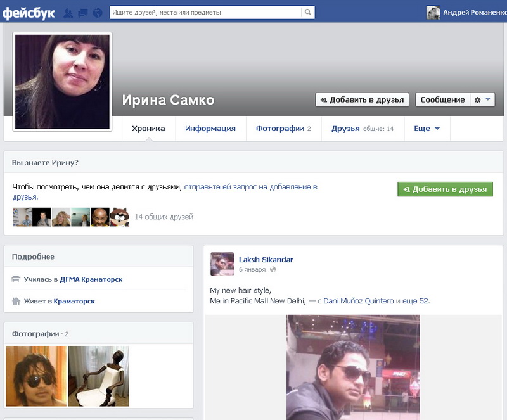Click the фейсбук logo

click(29, 12)
